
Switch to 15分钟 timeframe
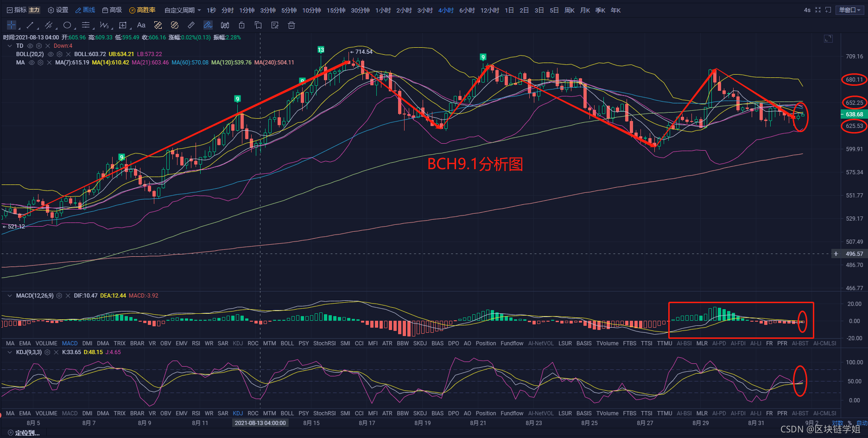(336, 10)
